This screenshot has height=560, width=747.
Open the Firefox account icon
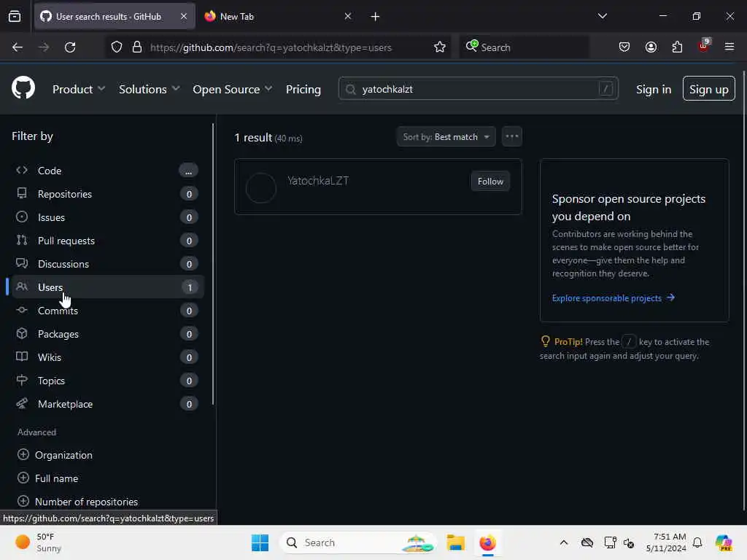[x=651, y=47]
